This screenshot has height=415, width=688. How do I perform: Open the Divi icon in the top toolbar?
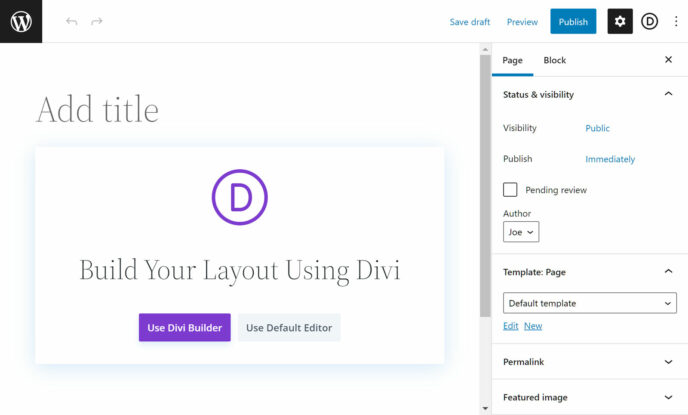click(649, 21)
